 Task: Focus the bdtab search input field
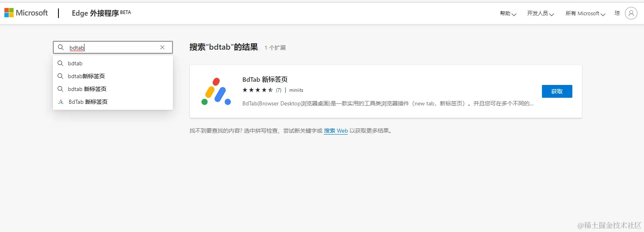(x=112, y=48)
